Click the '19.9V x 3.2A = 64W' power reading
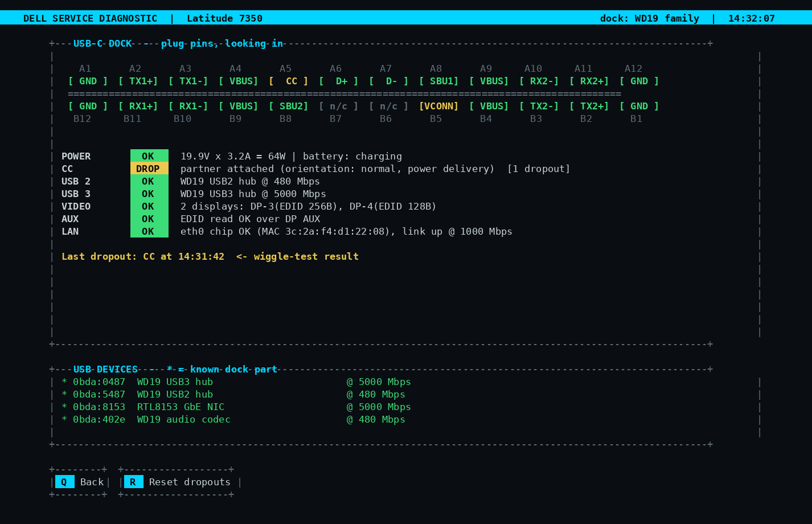The width and height of the screenshot is (812, 524). pos(233,156)
